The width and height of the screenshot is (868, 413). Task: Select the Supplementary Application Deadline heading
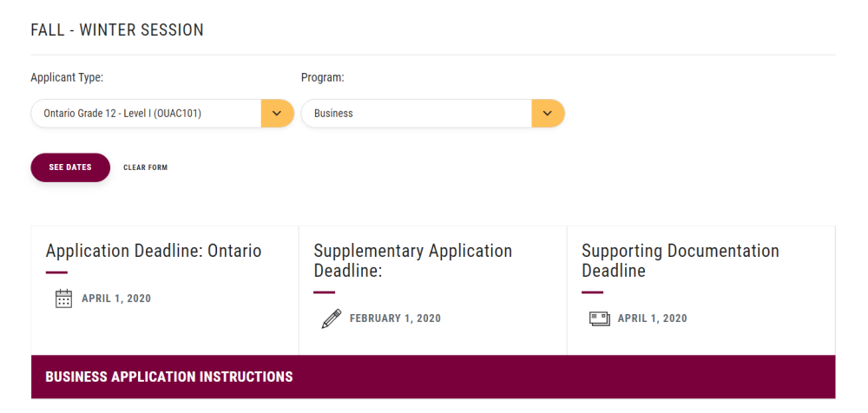pyautogui.click(x=412, y=260)
